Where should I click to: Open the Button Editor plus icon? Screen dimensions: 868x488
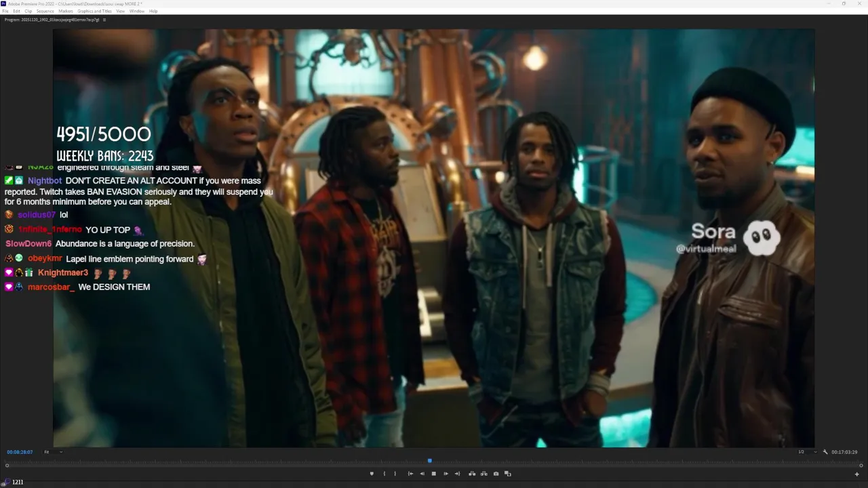[x=856, y=474]
